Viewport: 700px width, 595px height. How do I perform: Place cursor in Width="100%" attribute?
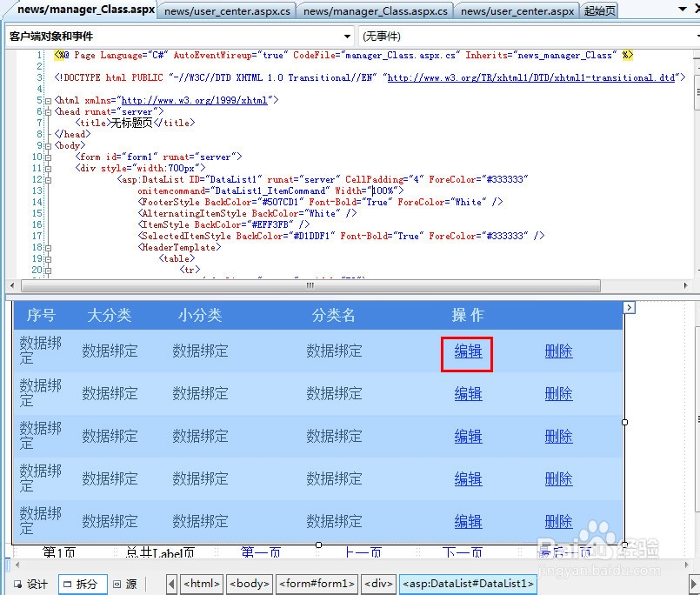coord(365,191)
